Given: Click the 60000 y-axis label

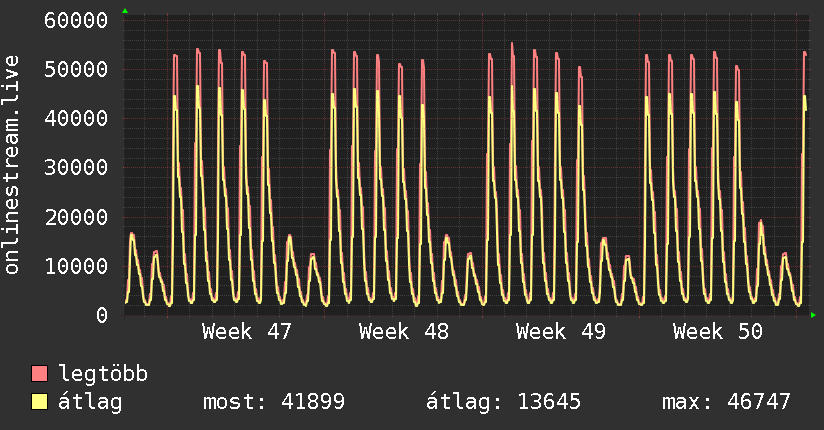Looking at the screenshot, I should pos(76,21).
